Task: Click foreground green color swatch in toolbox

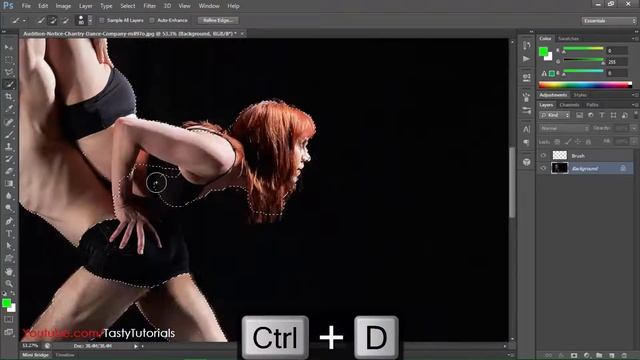Action: [x=6, y=303]
